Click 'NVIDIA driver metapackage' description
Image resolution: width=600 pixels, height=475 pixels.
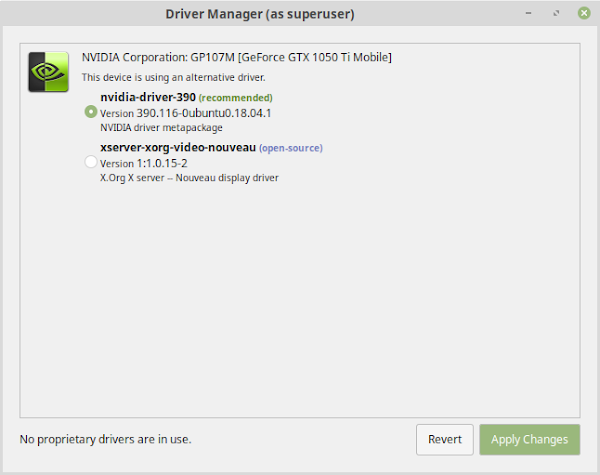click(x=161, y=127)
